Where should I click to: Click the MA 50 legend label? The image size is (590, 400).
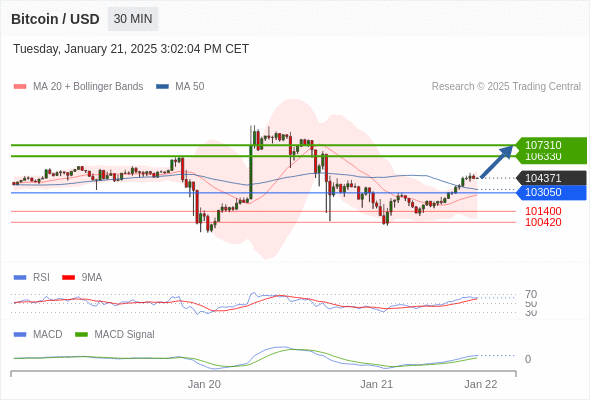click(190, 87)
